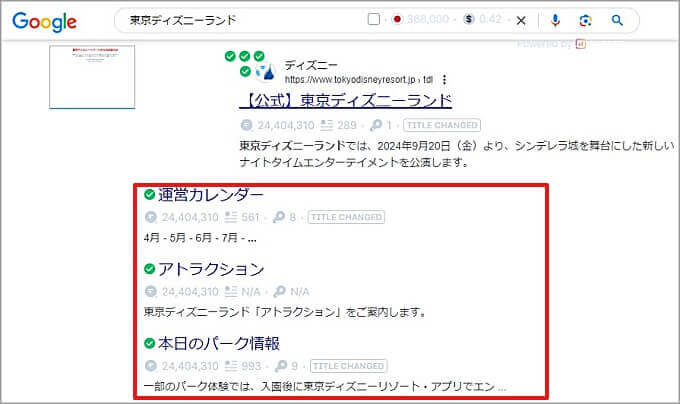Click green check icon beside 本日のパーク情報

150,343
